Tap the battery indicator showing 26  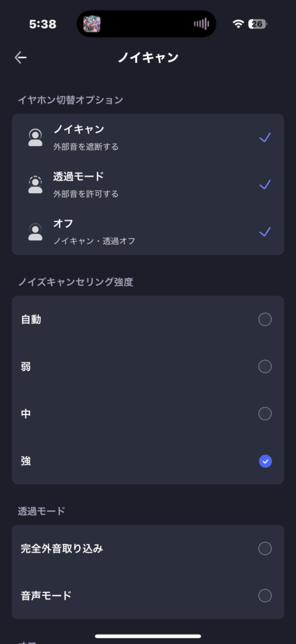coord(258,25)
